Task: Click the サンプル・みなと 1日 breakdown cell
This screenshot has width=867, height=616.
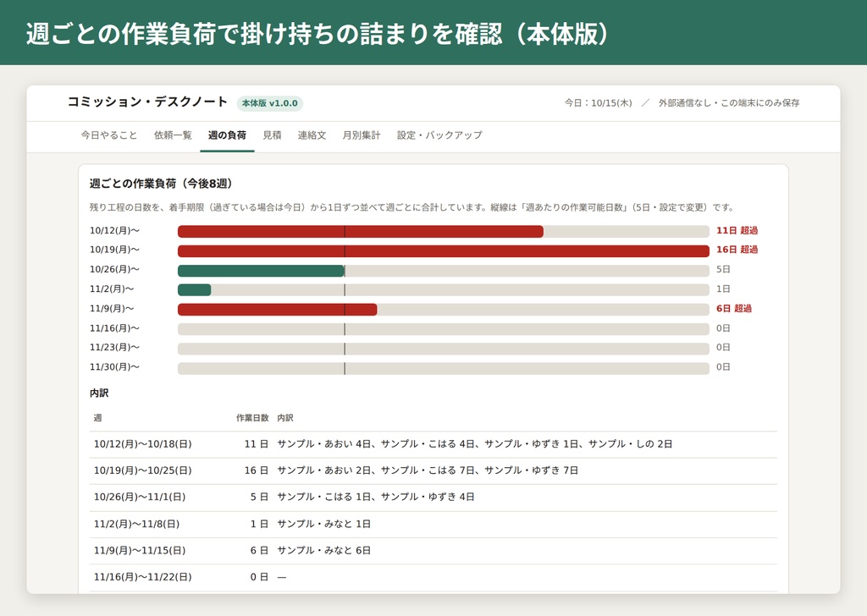Action: tap(324, 525)
